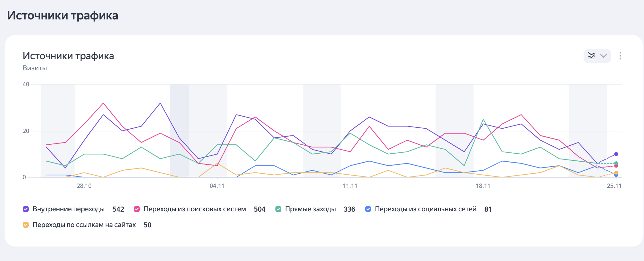Viewport: 644px width, 261px height.
Task: Click the dark highlighted weekend band near 04.11
Action: click(179, 130)
